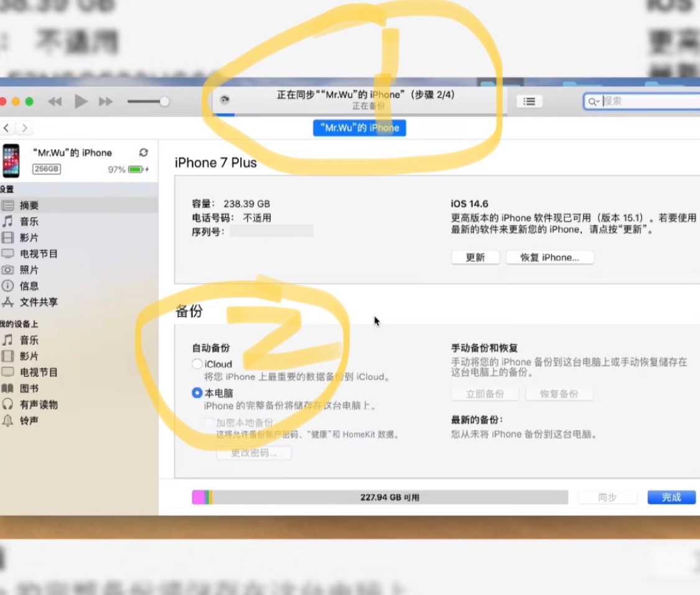700x595 pixels.
Task: Enable the 加密本地备份 checkbox
Action: coord(208,423)
